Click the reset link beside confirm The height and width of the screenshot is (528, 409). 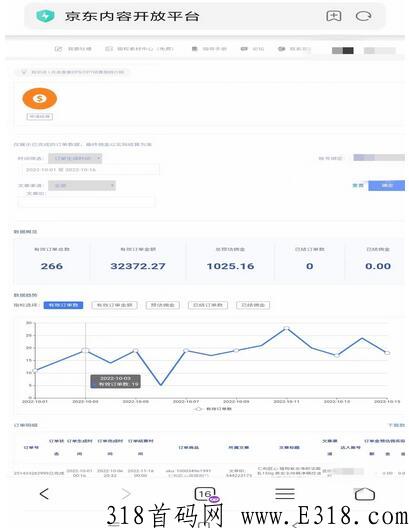(x=358, y=186)
